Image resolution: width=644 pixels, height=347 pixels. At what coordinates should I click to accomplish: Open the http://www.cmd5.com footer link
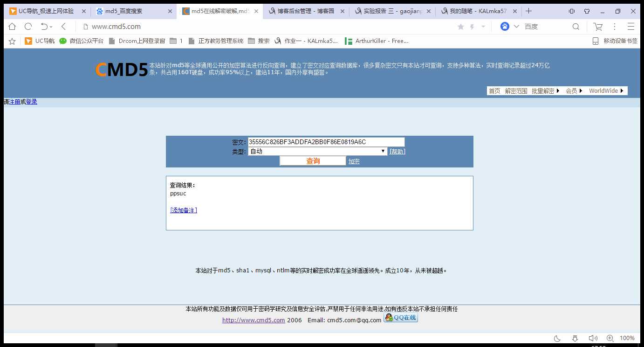pyautogui.click(x=253, y=320)
